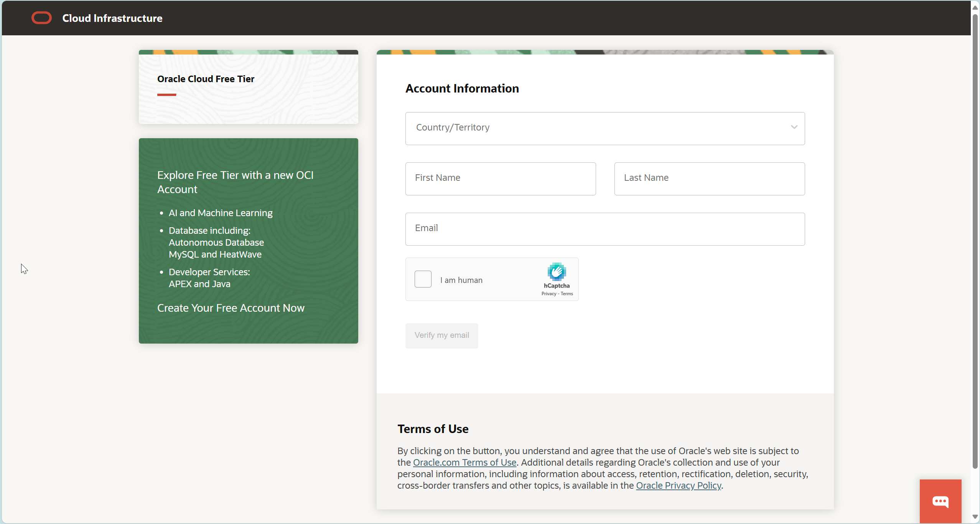Viewport: 980px width, 524px height.
Task: Open the red chat support icon
Action: pyautogui.click(x=940, y=501)
